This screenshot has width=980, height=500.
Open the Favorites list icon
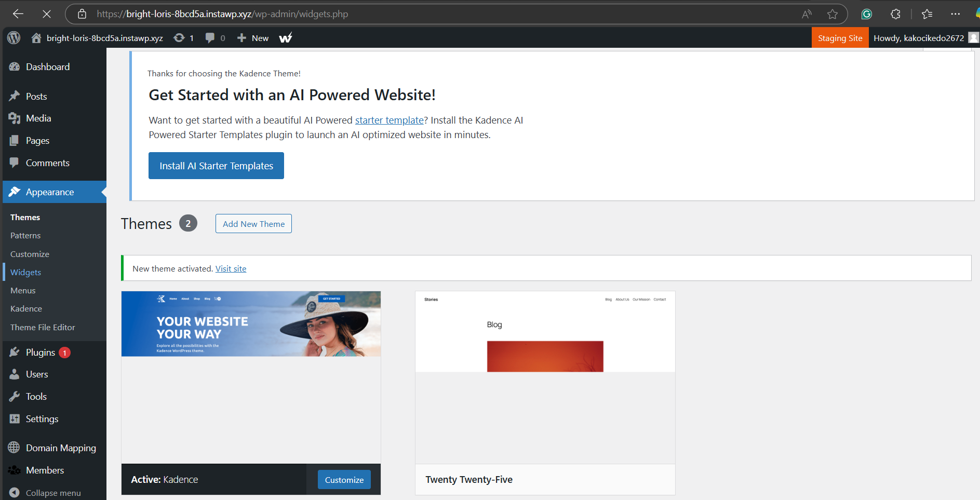click(927, 14)
